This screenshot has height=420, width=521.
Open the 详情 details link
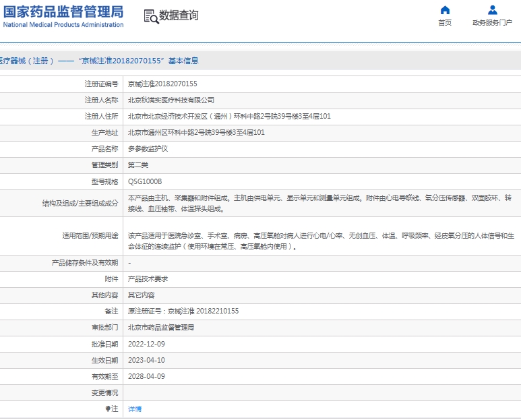(x=135, y=409)
